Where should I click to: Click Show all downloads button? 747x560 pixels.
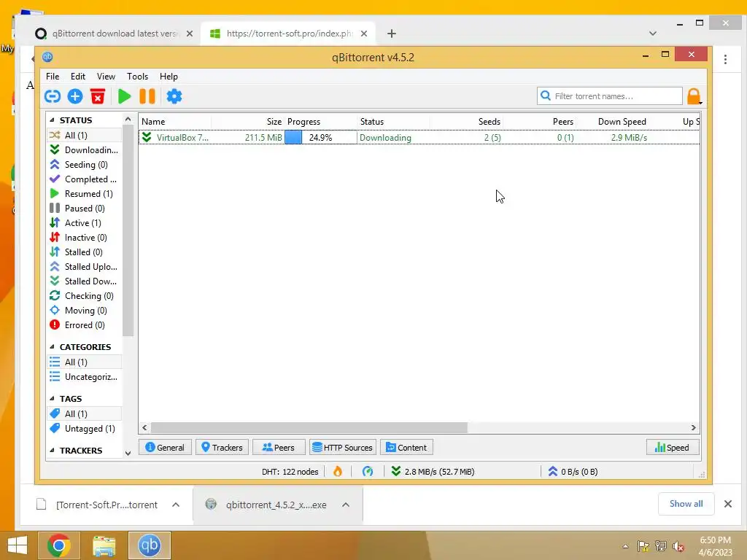tap(686, 504)
